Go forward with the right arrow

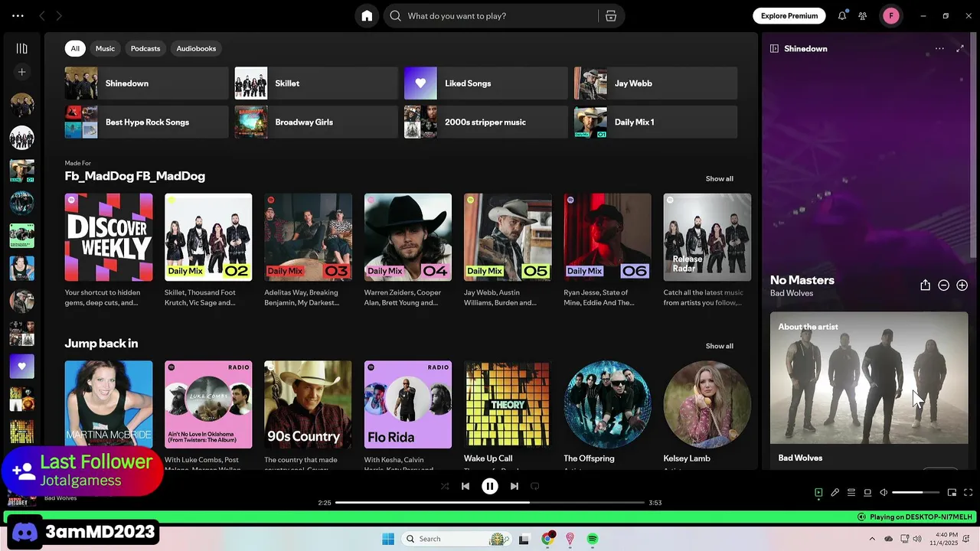59,16
